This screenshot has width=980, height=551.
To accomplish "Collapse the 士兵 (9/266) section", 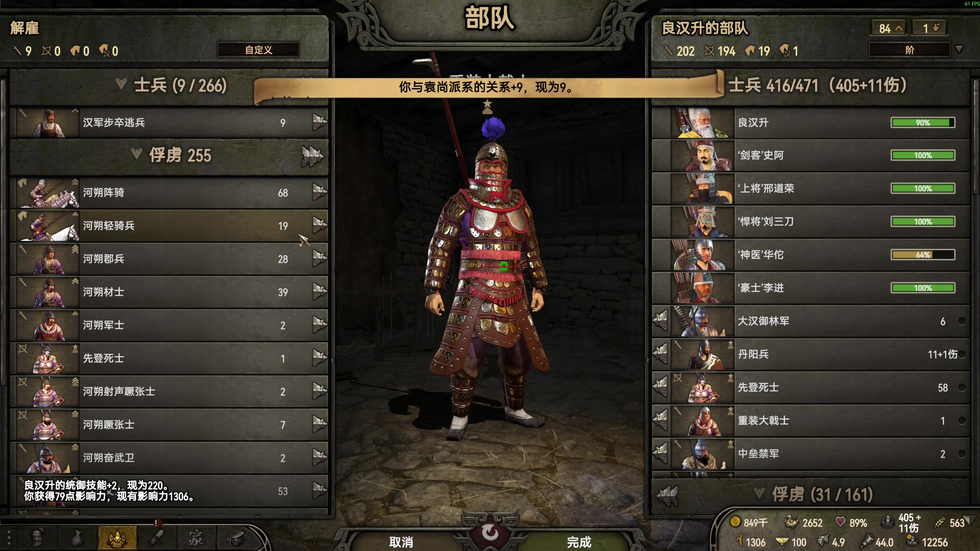I will 121,84.
